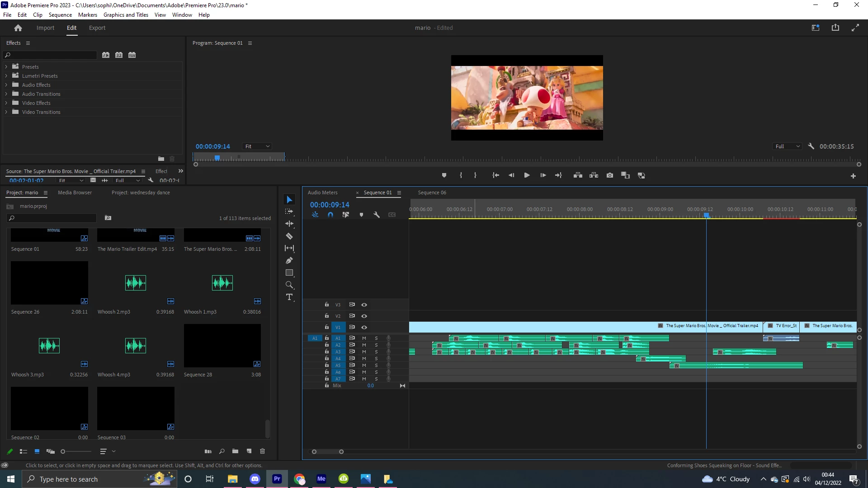
Task: Select the Type tool
Action: (x=289, y=297)
